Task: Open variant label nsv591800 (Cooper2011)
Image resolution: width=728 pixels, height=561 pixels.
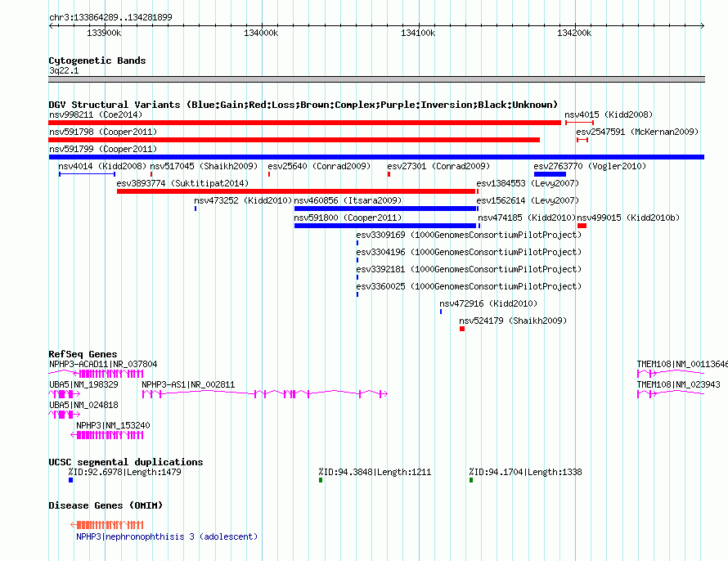Action: point(348,218)
